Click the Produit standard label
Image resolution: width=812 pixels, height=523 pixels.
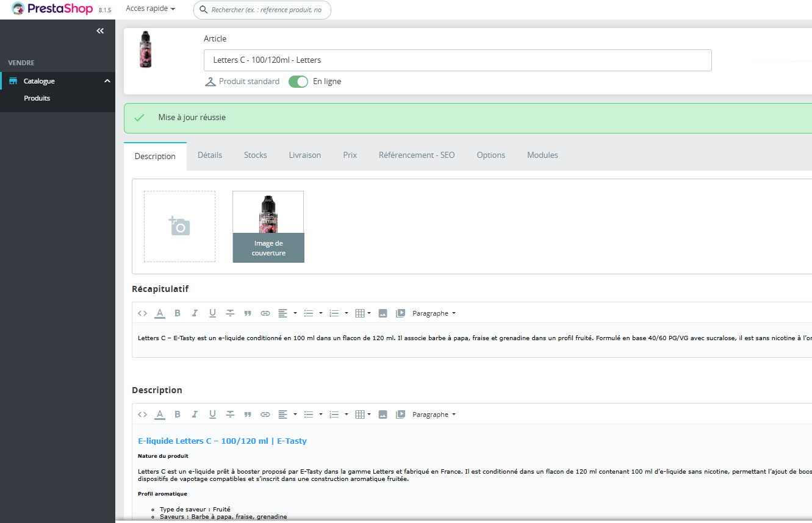click(x=249, y=82)
